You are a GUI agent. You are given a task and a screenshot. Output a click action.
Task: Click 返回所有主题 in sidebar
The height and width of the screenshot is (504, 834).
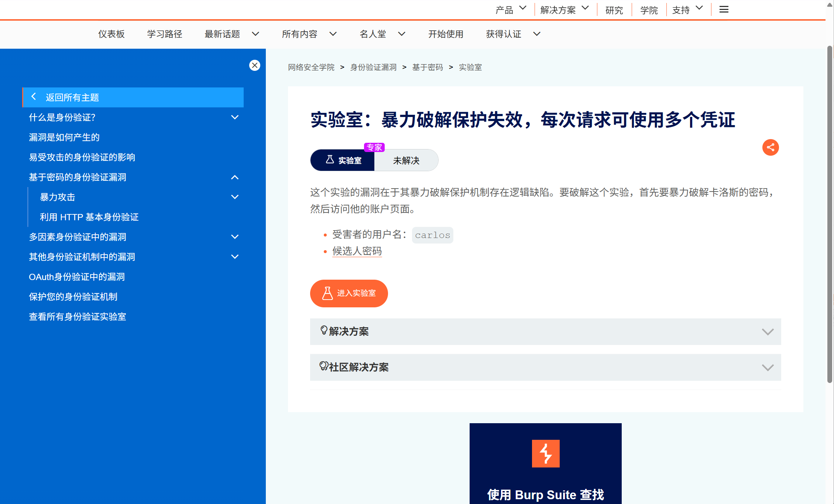(x=133, y=97)
